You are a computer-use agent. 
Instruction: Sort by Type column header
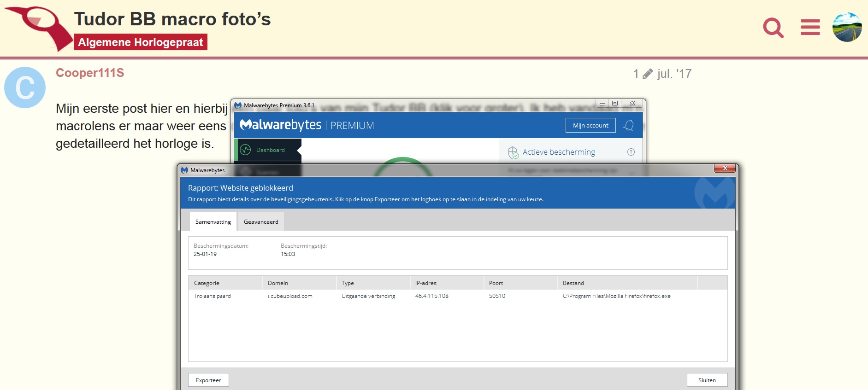[x=373, y=283]
